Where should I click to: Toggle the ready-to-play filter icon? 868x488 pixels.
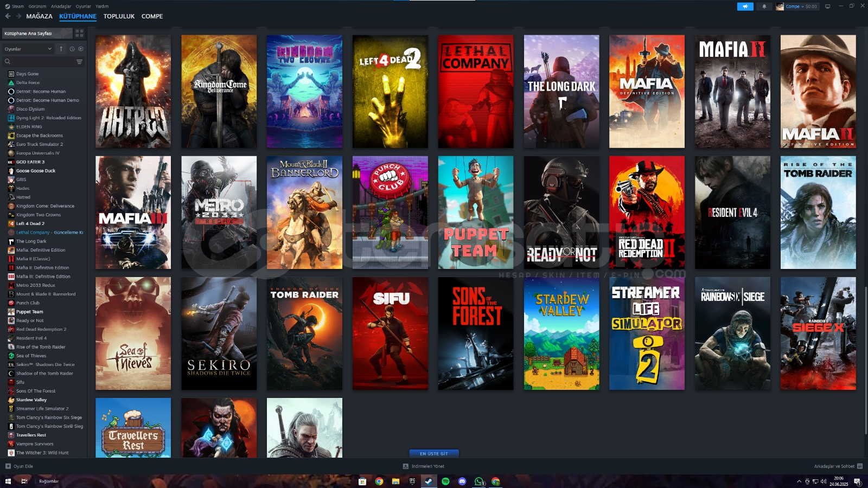tap(81, 49)
